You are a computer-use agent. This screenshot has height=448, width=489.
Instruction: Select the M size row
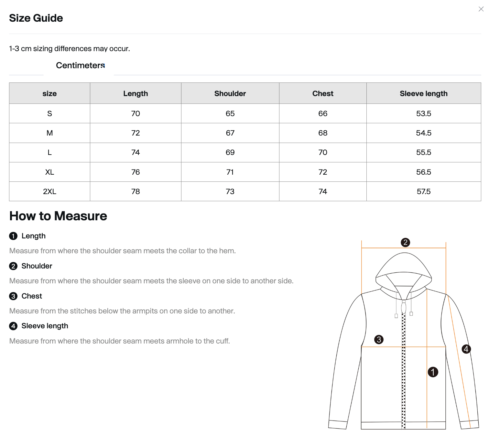(49, 133)
